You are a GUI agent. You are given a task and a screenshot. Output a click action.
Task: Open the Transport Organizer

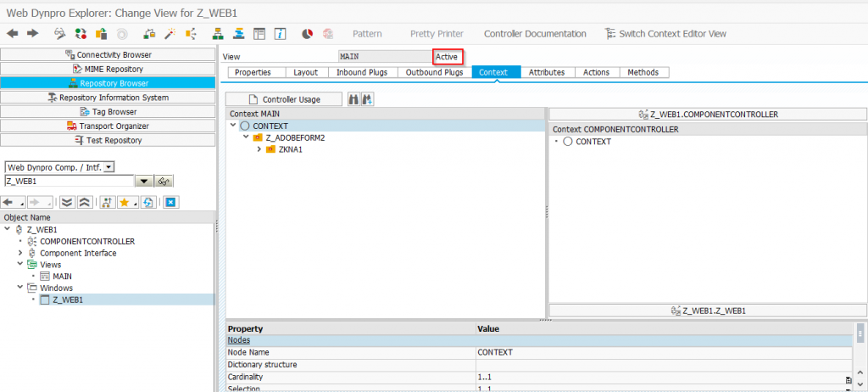tap(108, 126)
